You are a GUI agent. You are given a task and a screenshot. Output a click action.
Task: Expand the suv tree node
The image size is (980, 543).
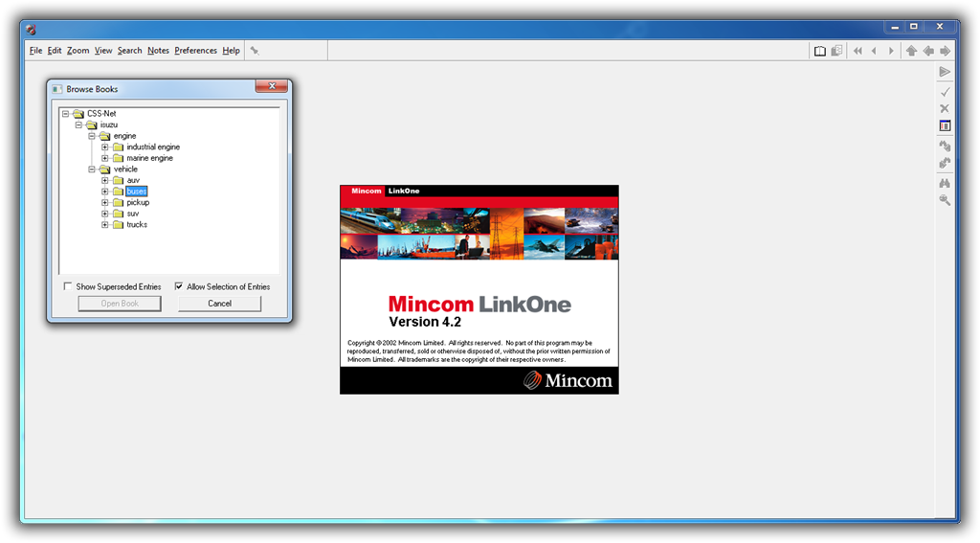coord(104,214)
